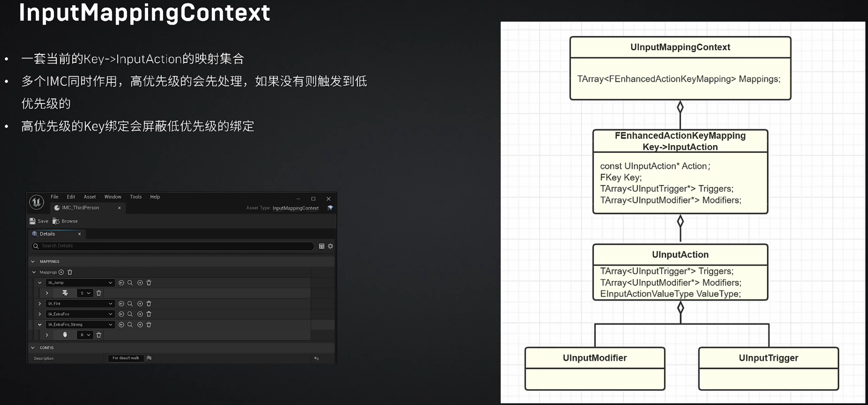Delete all mappings using Mappings trash icon

click(x=70, y=272)
